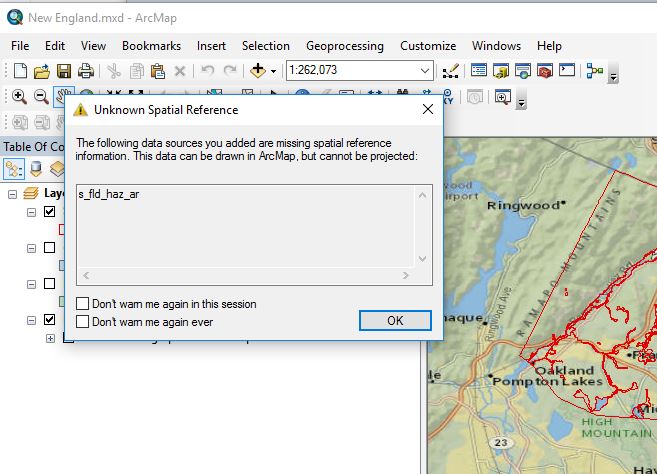Click layout Zoom In page icon
657x474 pixels.
(20, 123)
